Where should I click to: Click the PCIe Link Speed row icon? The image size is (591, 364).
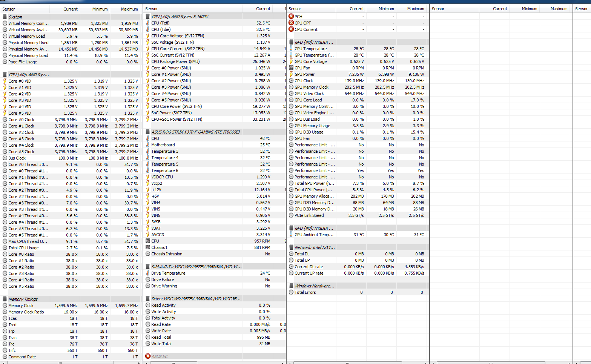pos(291,215)
